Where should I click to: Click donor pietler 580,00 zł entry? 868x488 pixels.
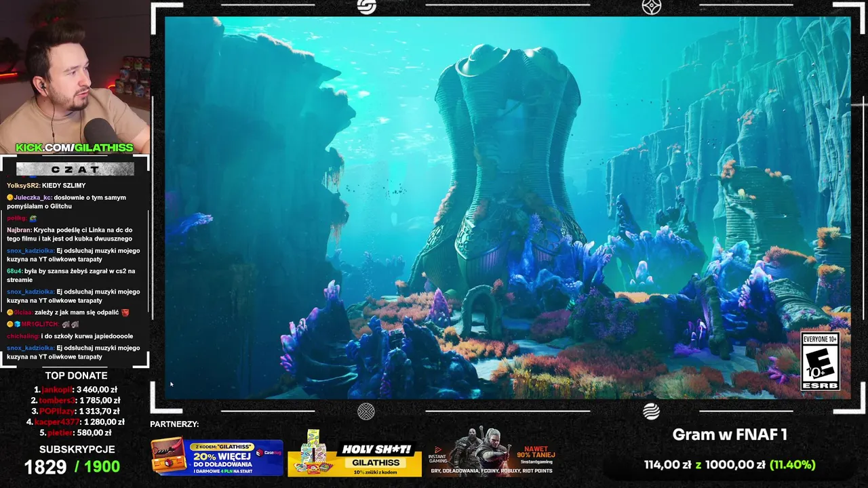pos(75,433)
